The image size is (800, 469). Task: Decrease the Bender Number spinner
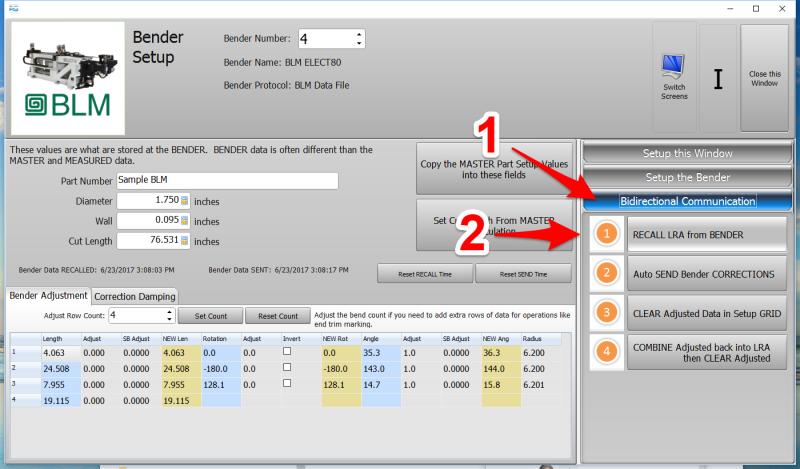point(359,43)
